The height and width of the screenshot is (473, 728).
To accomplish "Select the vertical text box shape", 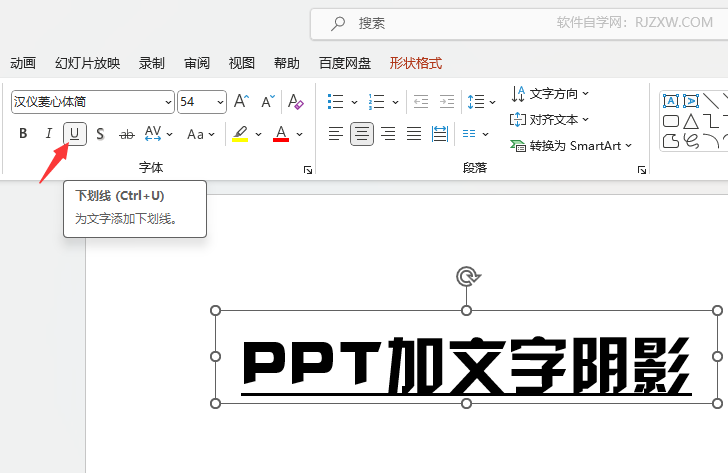I will pos(691,101).
